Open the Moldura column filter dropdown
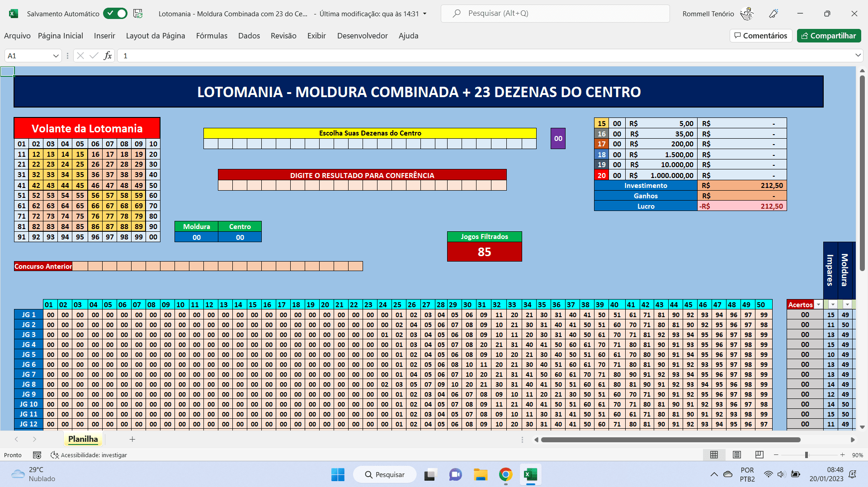 coord(847,304)
